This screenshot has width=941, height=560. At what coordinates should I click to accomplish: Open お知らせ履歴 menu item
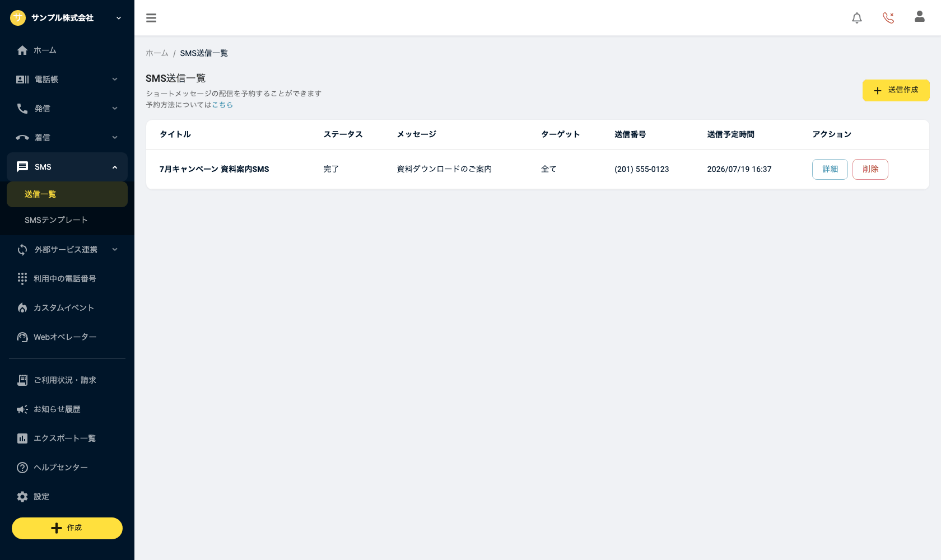coord(67,409)
